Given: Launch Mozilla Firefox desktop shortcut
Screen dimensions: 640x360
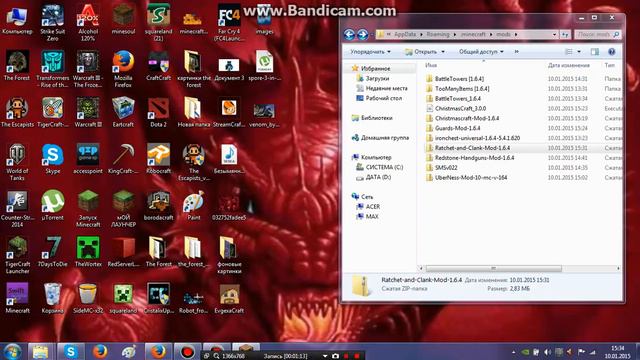Looking at the screenshot, I should 123,69.
